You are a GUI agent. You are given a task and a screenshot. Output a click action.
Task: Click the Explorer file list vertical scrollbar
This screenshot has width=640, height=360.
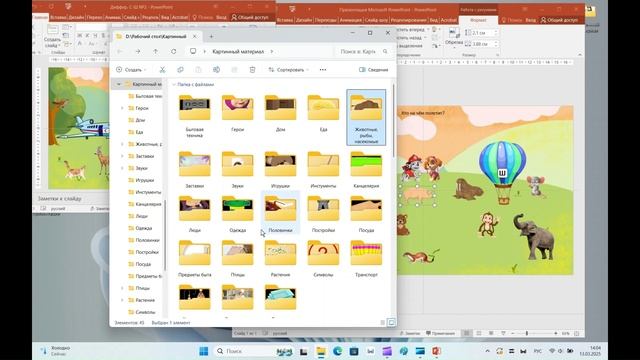point(393,120)
